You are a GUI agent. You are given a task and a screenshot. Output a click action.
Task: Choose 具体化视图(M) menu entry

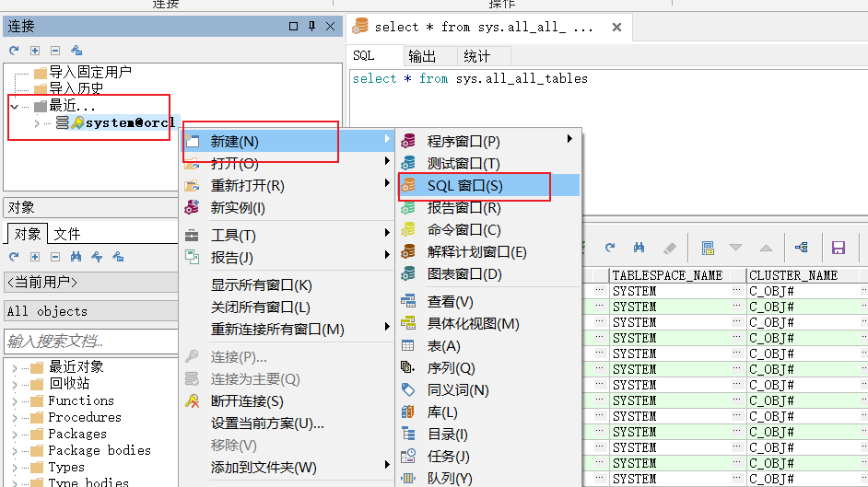coord(488,324)
